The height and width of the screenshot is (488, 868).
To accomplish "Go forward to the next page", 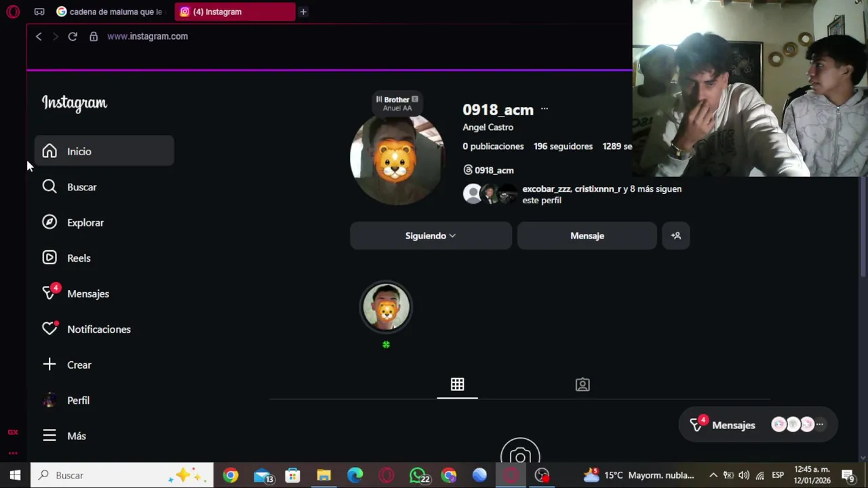I will click(56, 37).
